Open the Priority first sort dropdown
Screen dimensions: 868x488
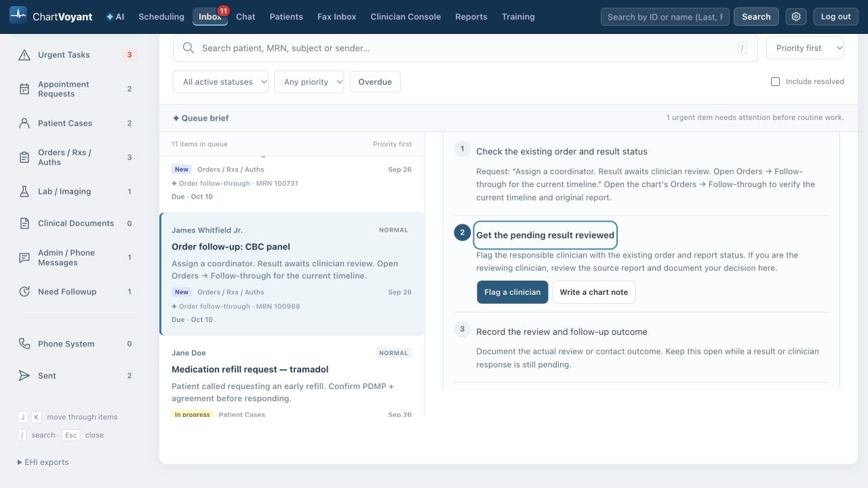805,48
